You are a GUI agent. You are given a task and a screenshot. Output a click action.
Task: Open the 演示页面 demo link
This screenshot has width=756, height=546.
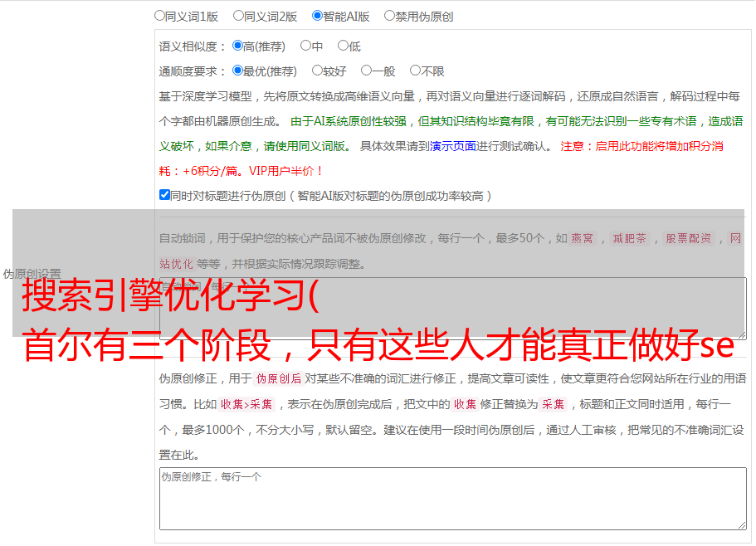(453, 146)
